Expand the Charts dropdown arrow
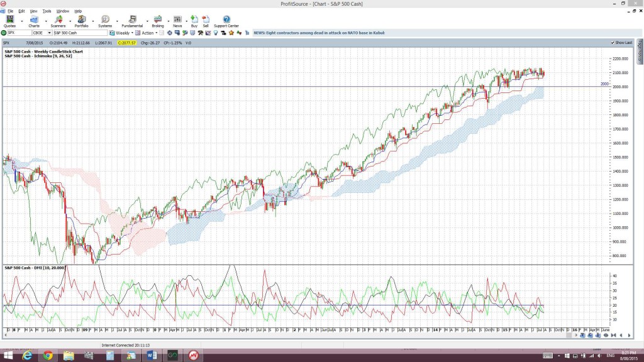The height and width of the screenshot is (362, 644). 46,21
